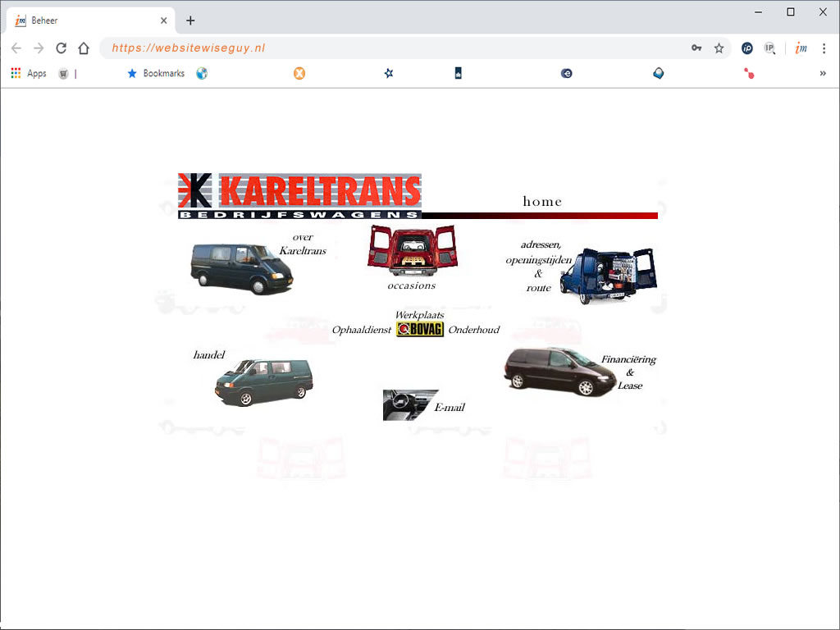Click the dark blue Transit van image
The width and height of the screenshot is (840, 630).
click(x=242, y=268)
